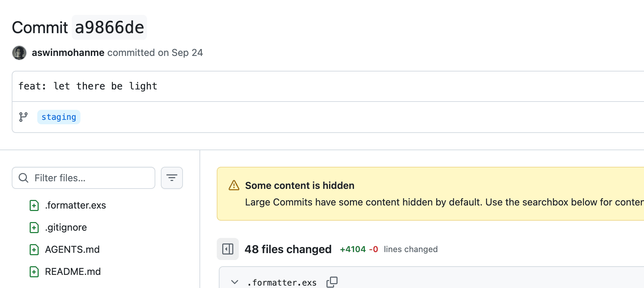Select .formatter.exs in the file tree
The height and width of the screenshot is (288, 644).
(x=76, y=205)
